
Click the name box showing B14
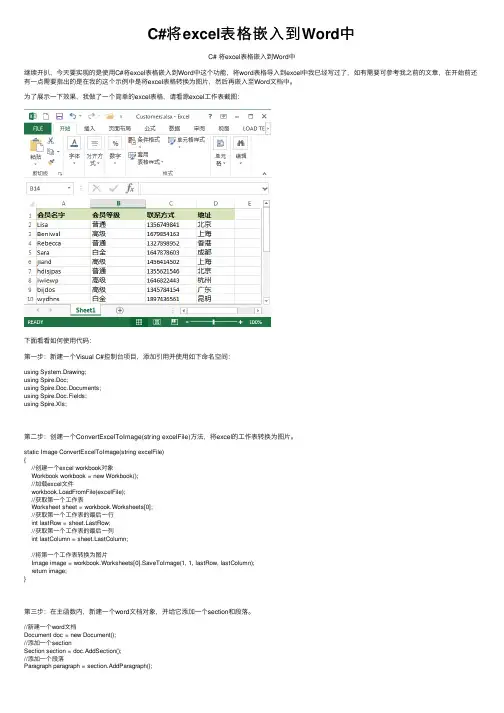pyautogui.click(x=46, y=188)
